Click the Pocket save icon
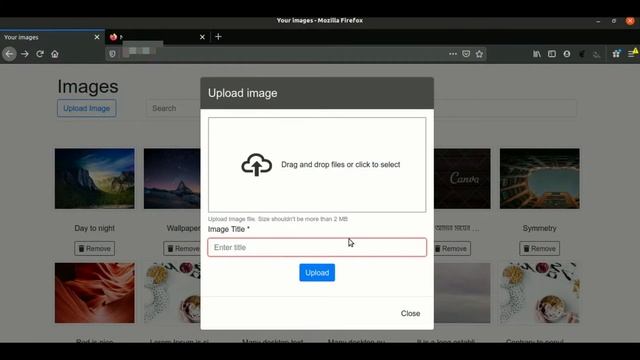Viewport: 640px width, 360px height. (466, 54)
